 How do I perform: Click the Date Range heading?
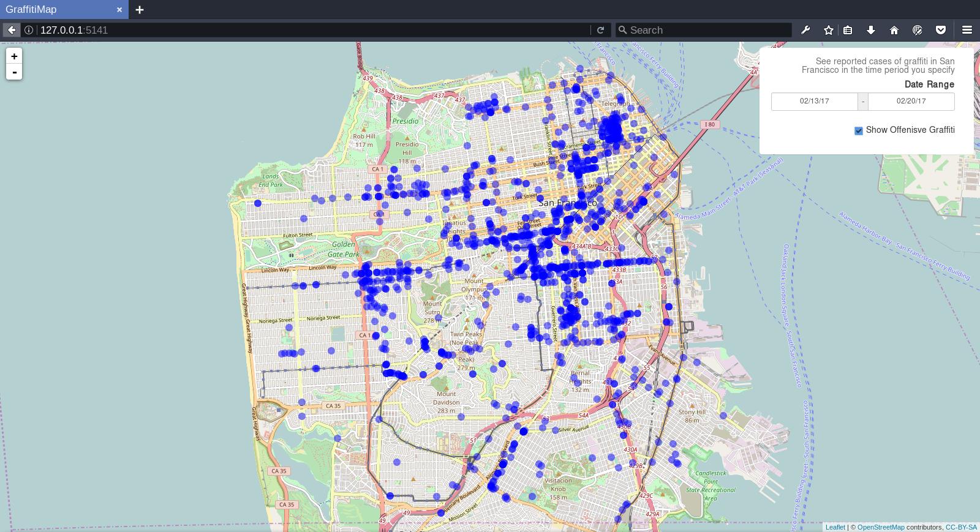[x=929, y=84]
